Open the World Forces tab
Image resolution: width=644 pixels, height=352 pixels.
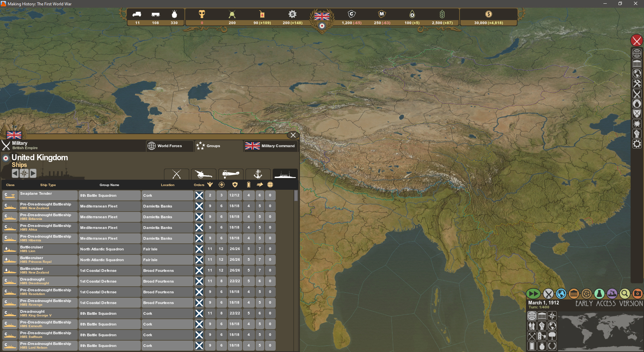[170, 146]
